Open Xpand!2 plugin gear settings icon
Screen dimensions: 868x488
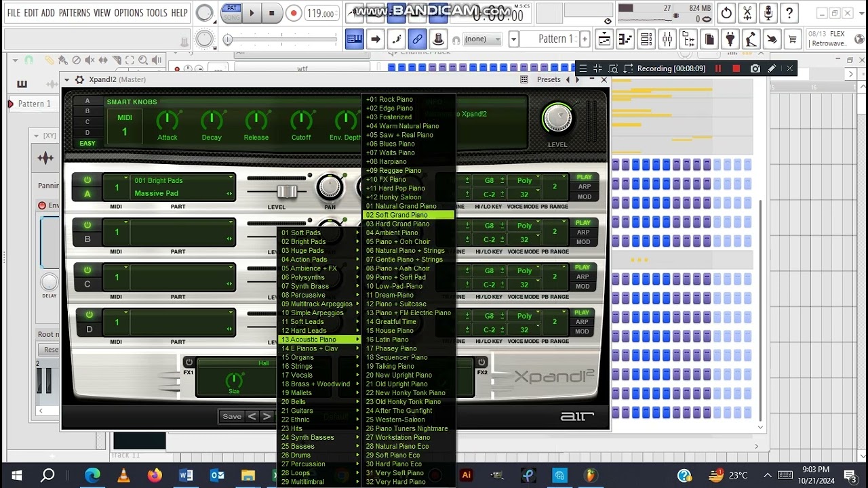pyautogui.click(x=79, y=79)
